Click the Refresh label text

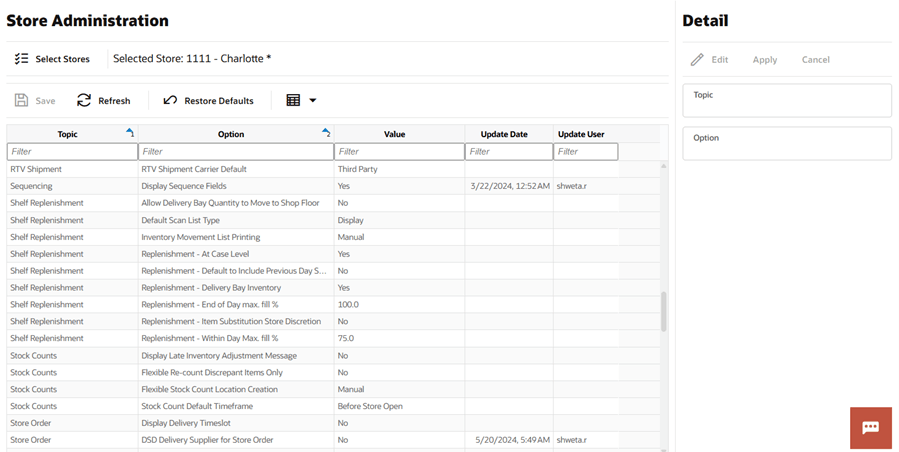point(114,101)
